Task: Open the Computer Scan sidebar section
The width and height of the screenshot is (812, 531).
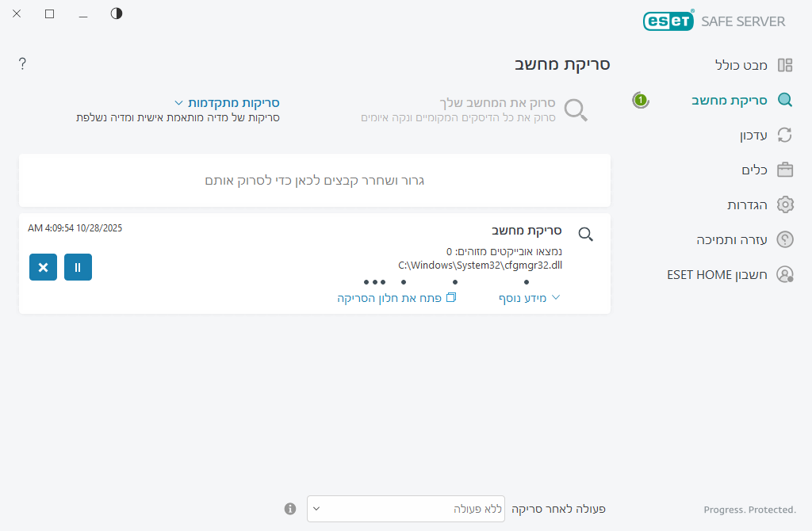Action: click(730, 100)
